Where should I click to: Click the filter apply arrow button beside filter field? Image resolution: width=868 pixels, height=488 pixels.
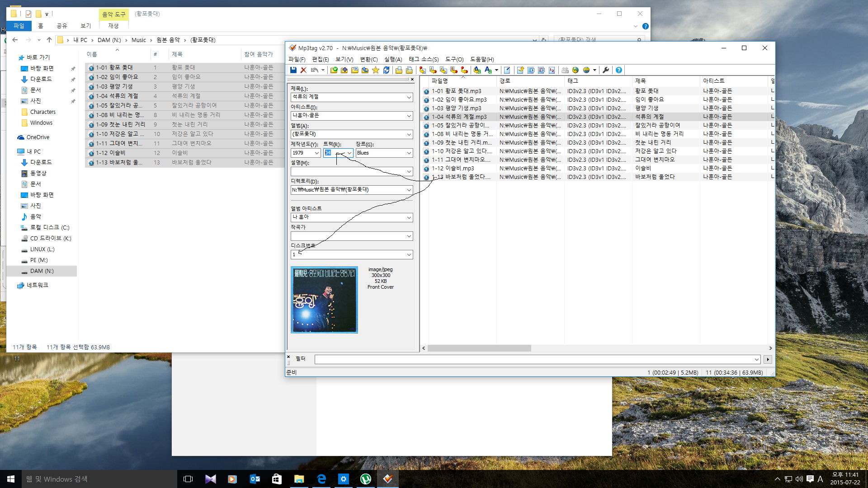(768, 360)
